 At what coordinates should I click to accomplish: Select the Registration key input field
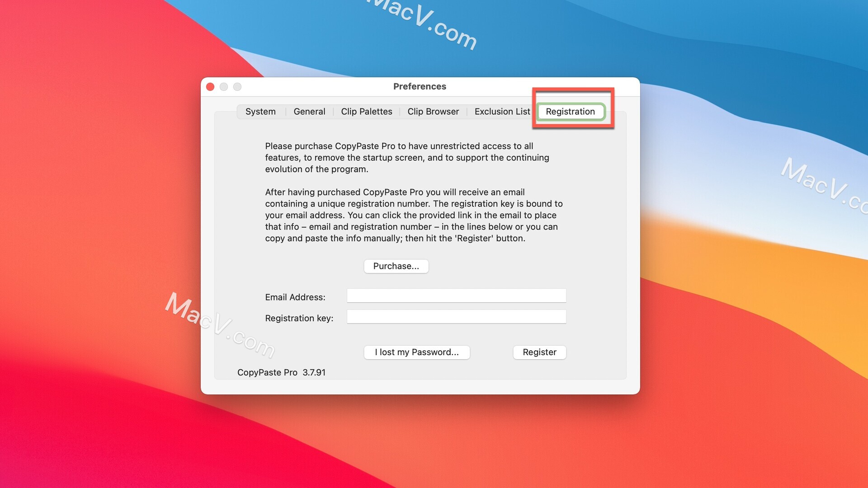tap(457, 317)
